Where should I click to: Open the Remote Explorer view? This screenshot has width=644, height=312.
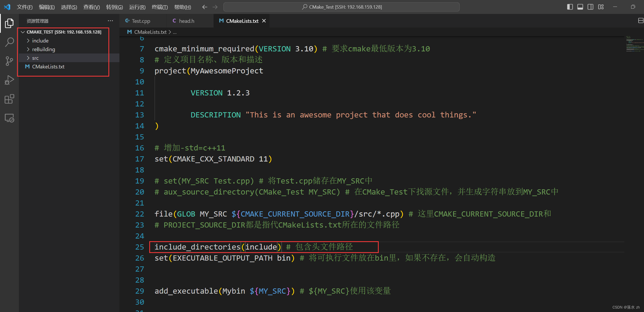coord(9,118)
